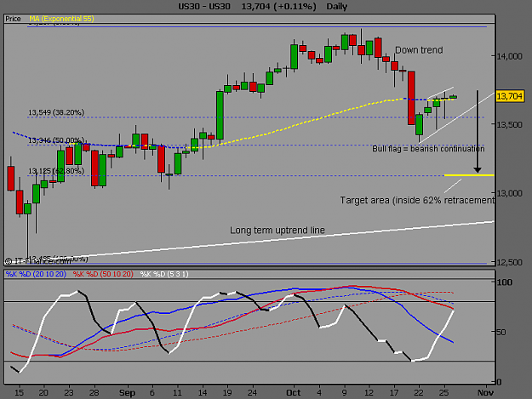
Task: Click the tall green candle near Sep 18
Action: 220,115
